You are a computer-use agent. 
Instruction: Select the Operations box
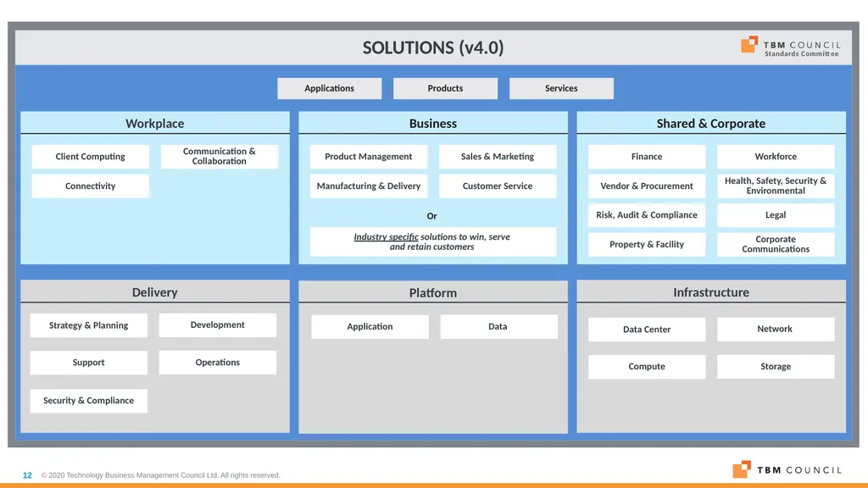click(218, 363)
